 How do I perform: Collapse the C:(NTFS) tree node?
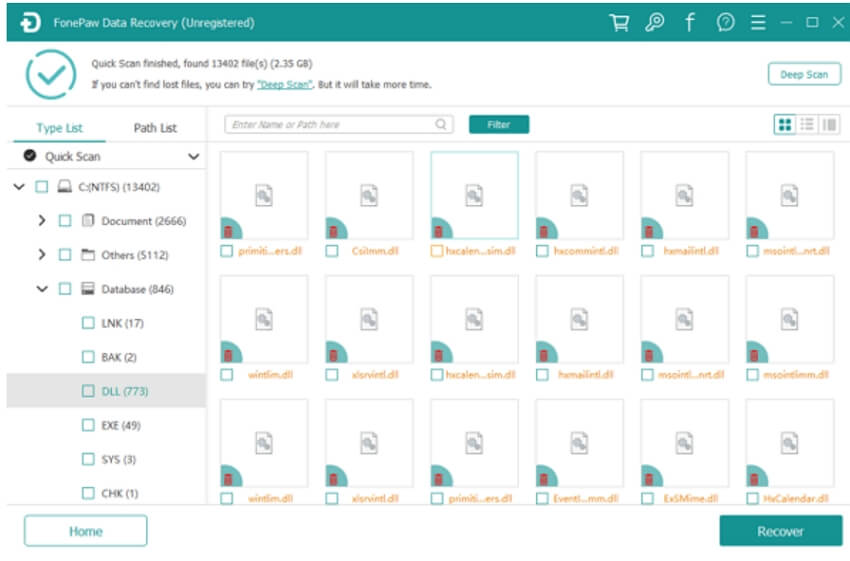pos(19,187)
